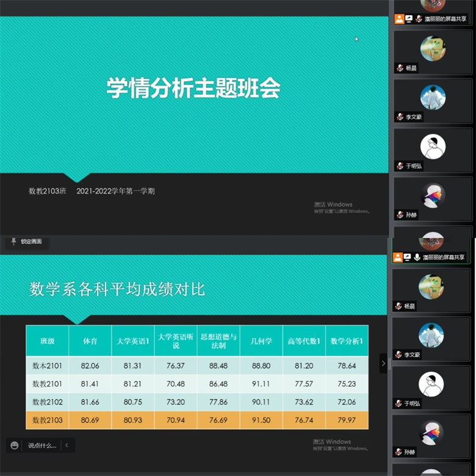This screenshot has height=476, width=476.
Task: Click the highlighted 数教2103 row label in table
Action: coord(47,420)
